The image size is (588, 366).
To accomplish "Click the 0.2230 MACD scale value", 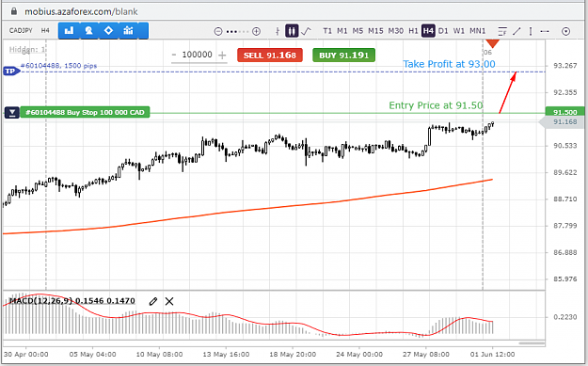I will [565, 317].
